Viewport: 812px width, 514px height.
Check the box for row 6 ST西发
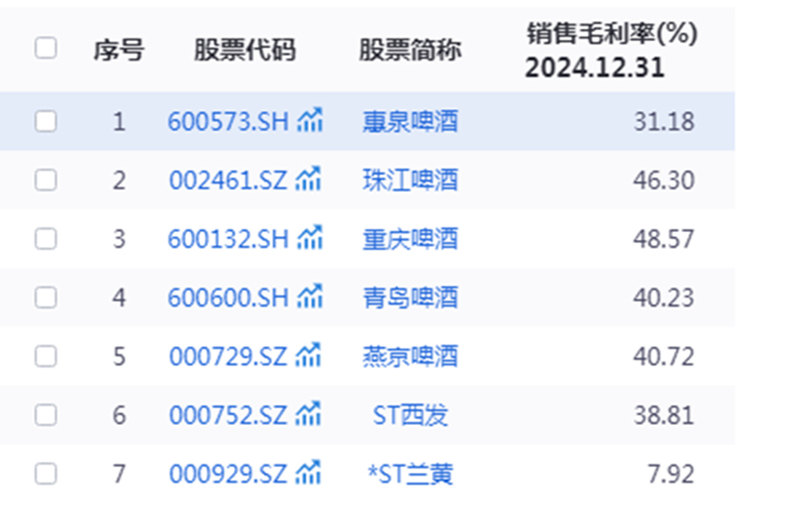[x=45, y=415]
